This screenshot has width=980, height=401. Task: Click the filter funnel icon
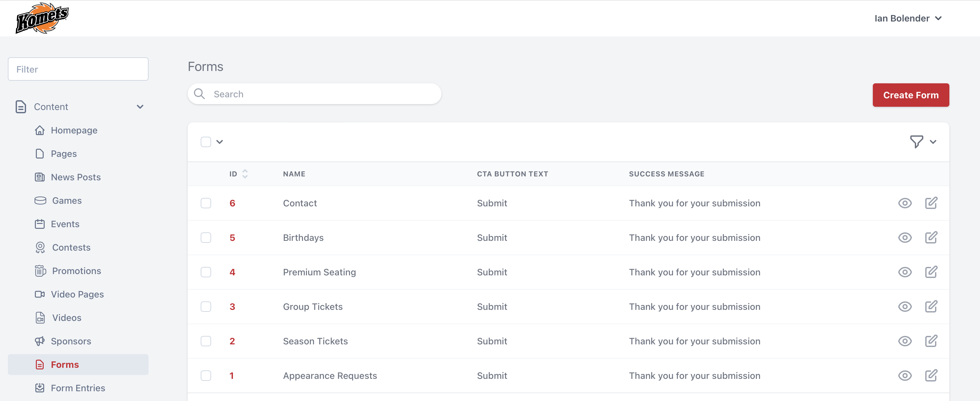[x=916, y=142]
